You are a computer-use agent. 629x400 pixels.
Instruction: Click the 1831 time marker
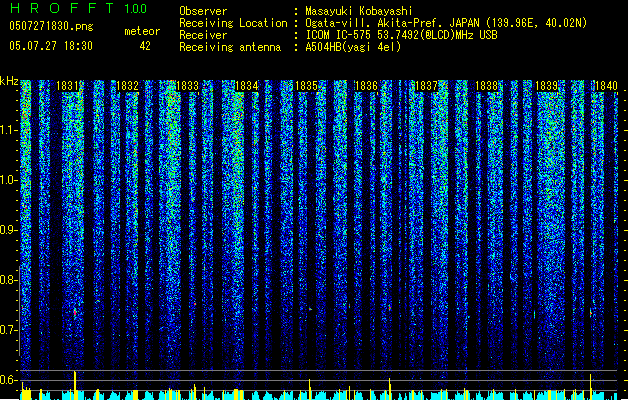click(x=67, y=85)
